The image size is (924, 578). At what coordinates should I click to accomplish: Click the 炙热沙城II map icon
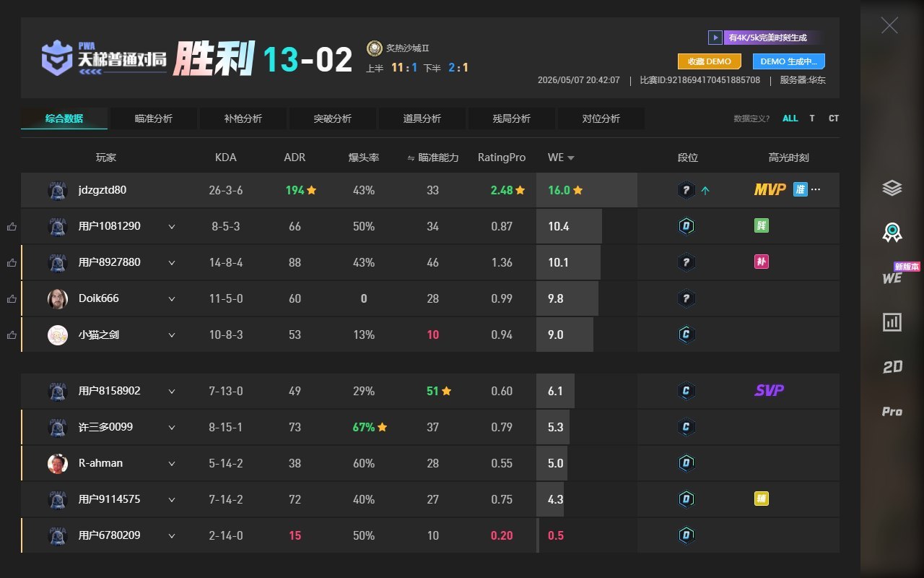click(x=374, y=48)
